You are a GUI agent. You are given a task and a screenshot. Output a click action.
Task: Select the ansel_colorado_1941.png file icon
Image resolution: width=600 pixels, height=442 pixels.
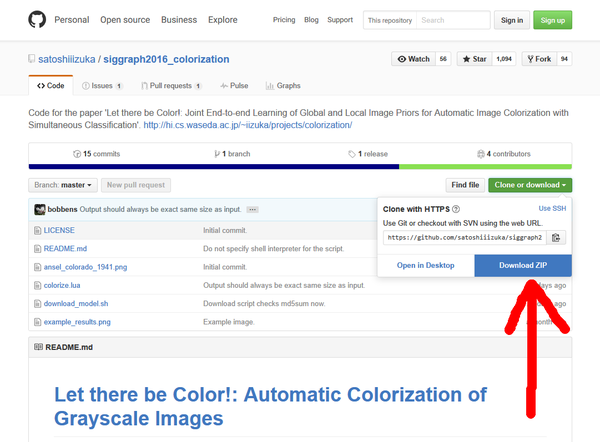(x=38, y=267)
